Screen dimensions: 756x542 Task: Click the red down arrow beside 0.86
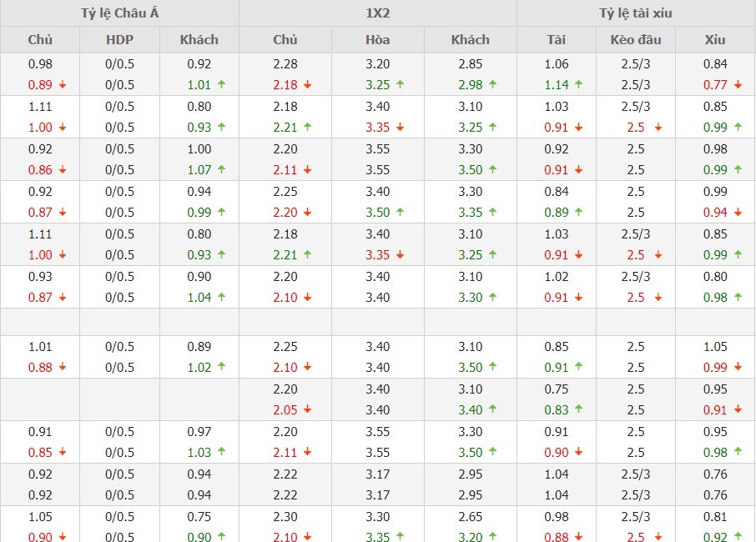click(x=62, y=170)
